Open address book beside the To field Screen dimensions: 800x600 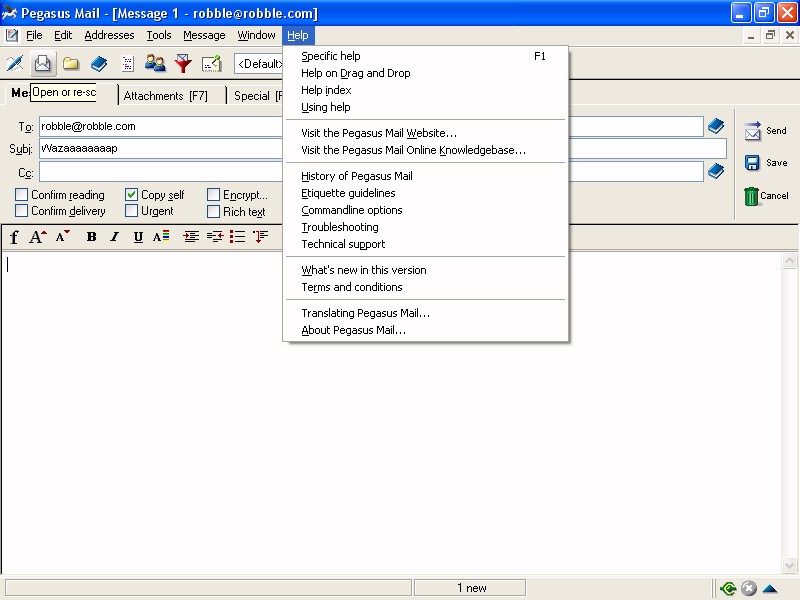(716, 126)
